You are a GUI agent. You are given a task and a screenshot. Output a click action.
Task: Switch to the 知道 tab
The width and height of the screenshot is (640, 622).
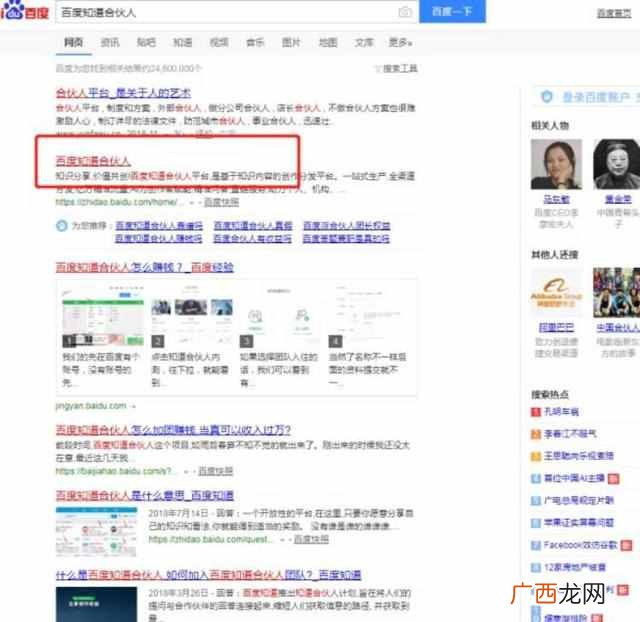[x=182, y=42]
